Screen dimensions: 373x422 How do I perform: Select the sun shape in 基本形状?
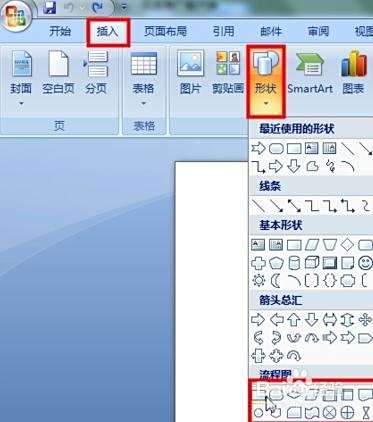point(259,281)
